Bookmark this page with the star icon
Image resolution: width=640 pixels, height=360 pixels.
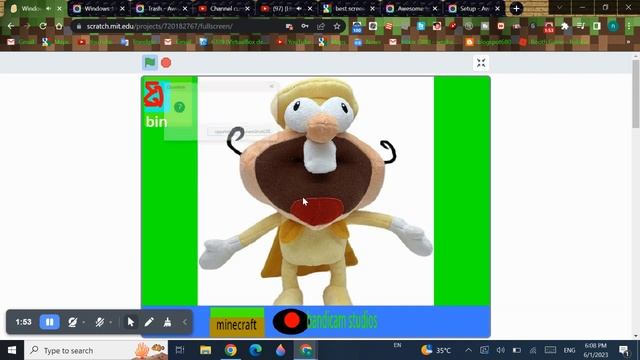pos(337,27)
